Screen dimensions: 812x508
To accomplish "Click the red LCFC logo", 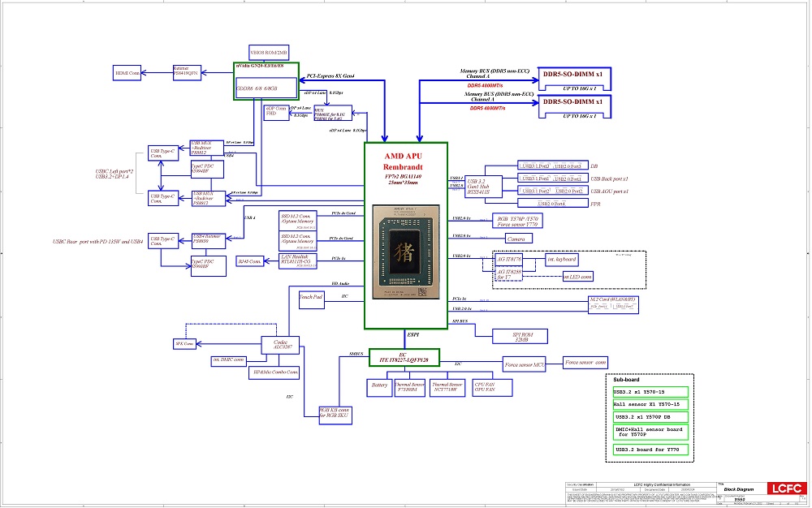I will coord(787,488).
